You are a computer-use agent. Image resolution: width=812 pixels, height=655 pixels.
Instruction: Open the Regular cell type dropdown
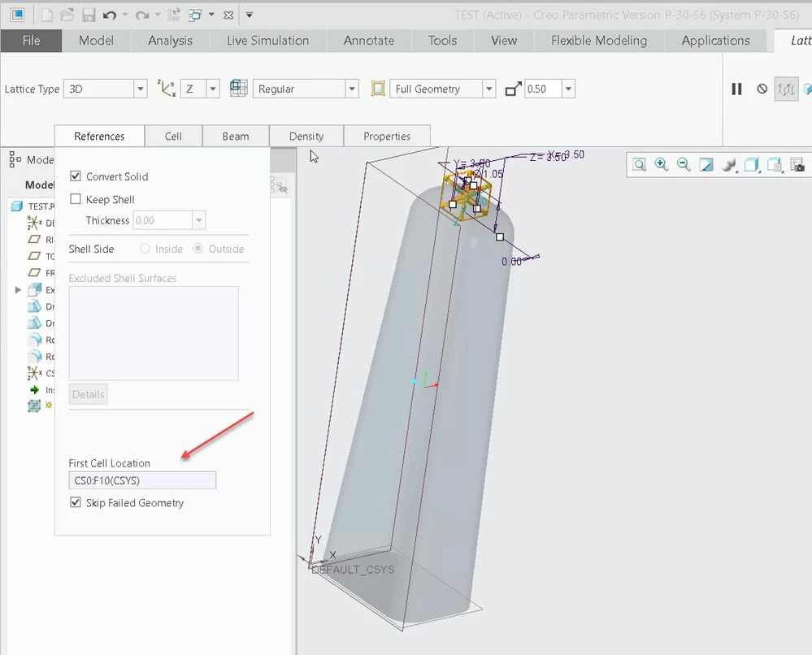pyautogui.click(x=352, y=89)
